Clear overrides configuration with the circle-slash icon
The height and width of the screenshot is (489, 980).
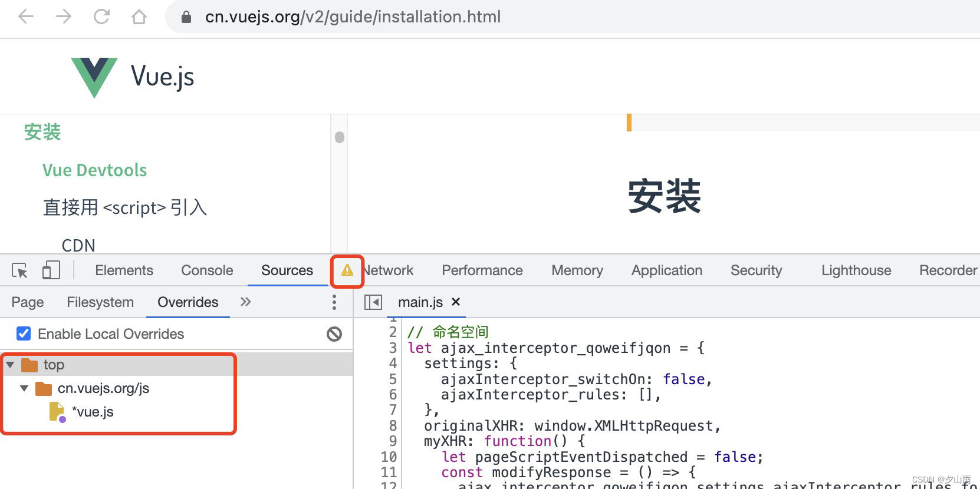[334, 334]
